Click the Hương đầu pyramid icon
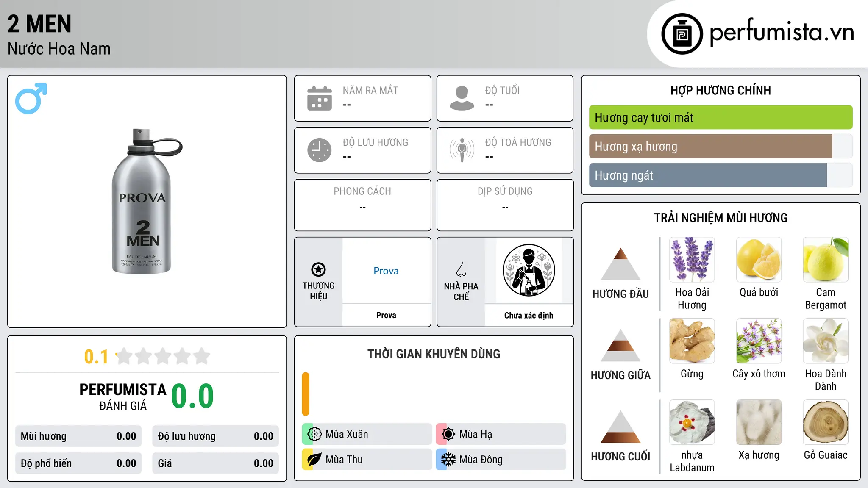Screen dimensions: 868x488 pyautogui.click(x=620, y=263)
